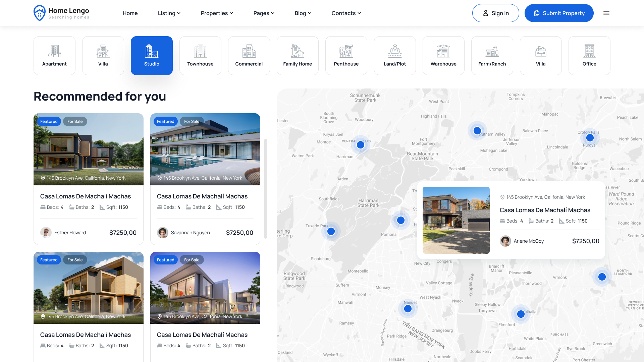Select the Townhouse category icon
The height and width of the screenshot is (362, 644).
tap(200, 51)
